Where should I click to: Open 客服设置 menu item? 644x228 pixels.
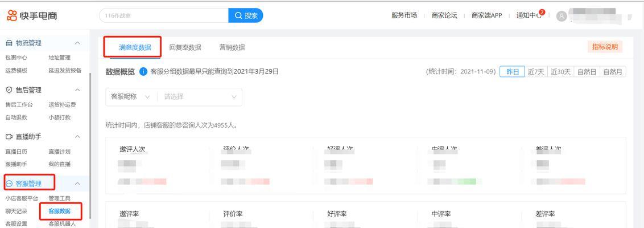(16, 224)
